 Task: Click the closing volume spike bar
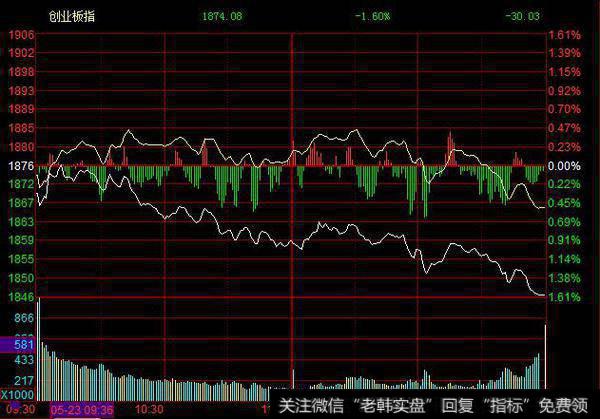(x=545, y=357)
